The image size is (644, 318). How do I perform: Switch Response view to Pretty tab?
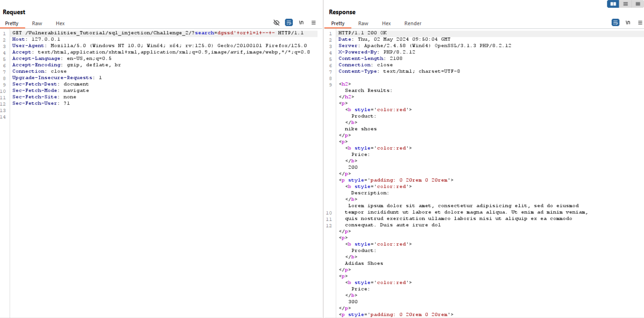tap(338, 23)
